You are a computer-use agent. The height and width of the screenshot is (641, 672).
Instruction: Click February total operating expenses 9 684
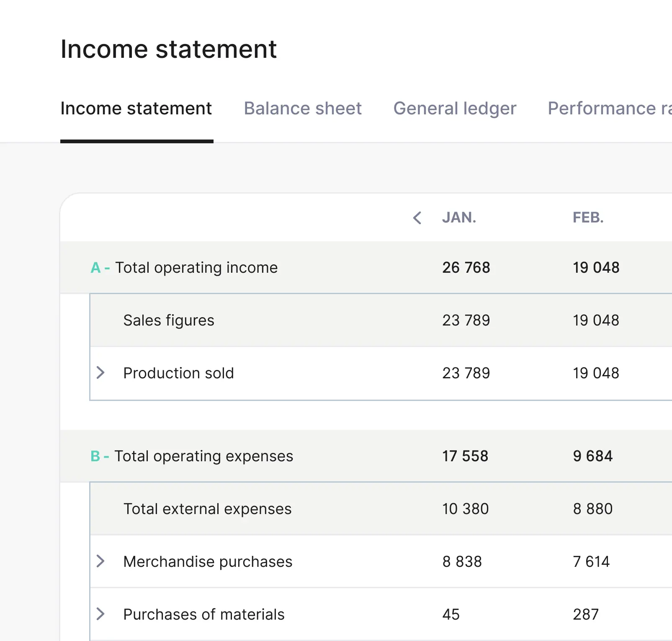(592, 456)
